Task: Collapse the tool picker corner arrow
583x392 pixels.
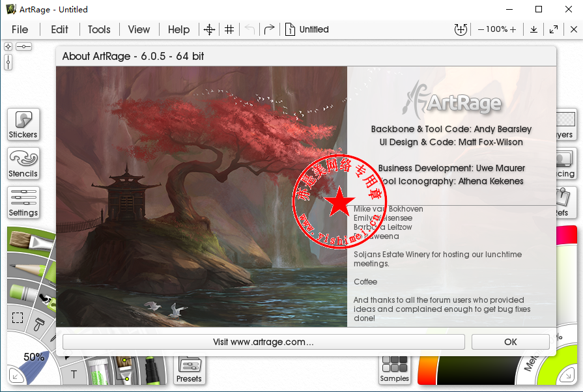Action: coord(15,376)
